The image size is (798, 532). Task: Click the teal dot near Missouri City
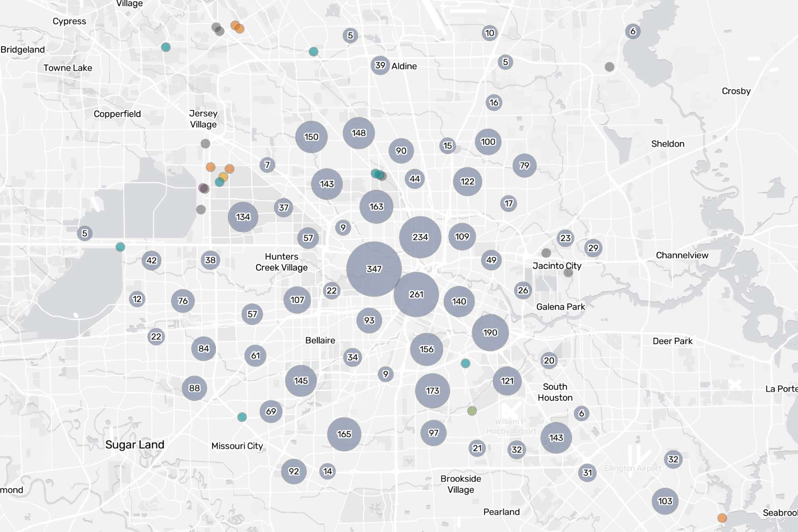(x=241, y=417)
